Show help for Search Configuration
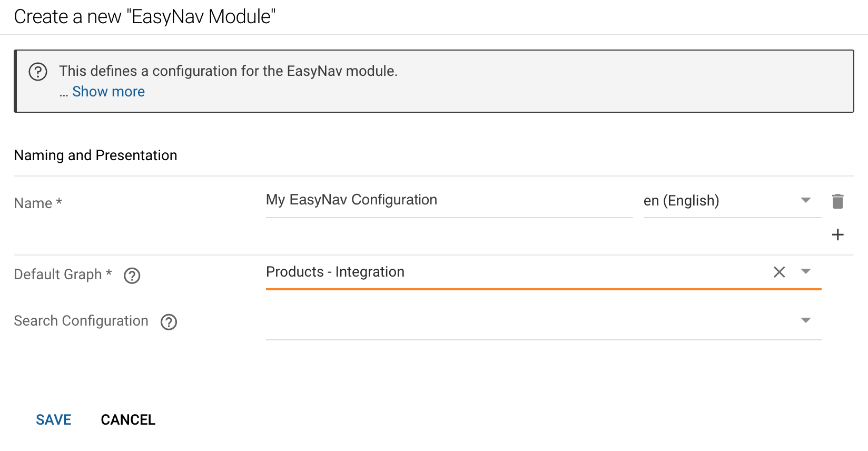 169,322
